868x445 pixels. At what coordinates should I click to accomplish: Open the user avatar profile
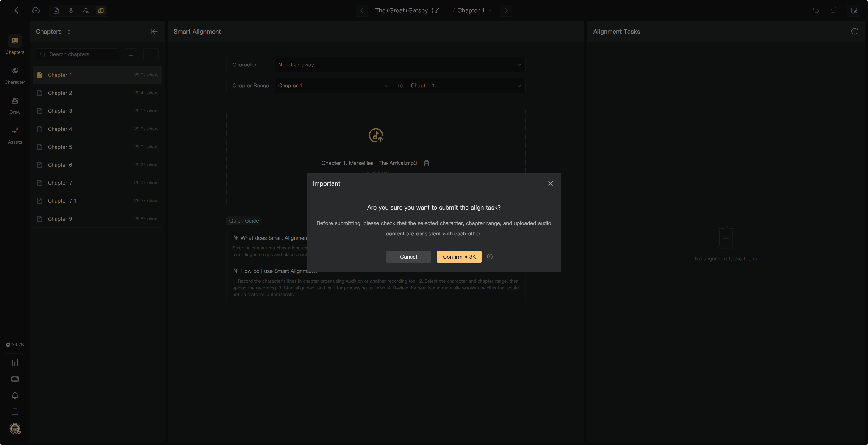pos(15,428)
